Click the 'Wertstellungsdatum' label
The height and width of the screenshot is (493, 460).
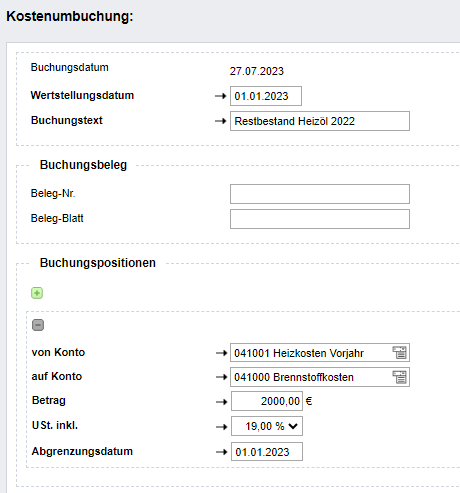(x=82, y=95)
